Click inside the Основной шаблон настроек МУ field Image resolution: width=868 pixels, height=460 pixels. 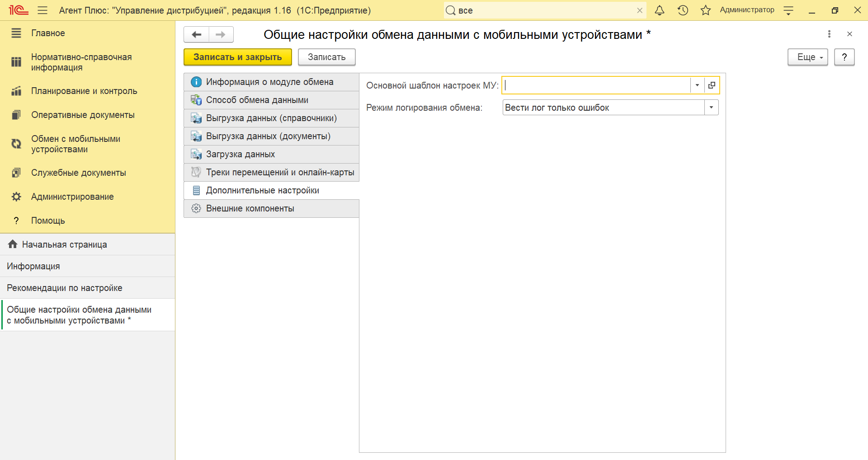597,85
